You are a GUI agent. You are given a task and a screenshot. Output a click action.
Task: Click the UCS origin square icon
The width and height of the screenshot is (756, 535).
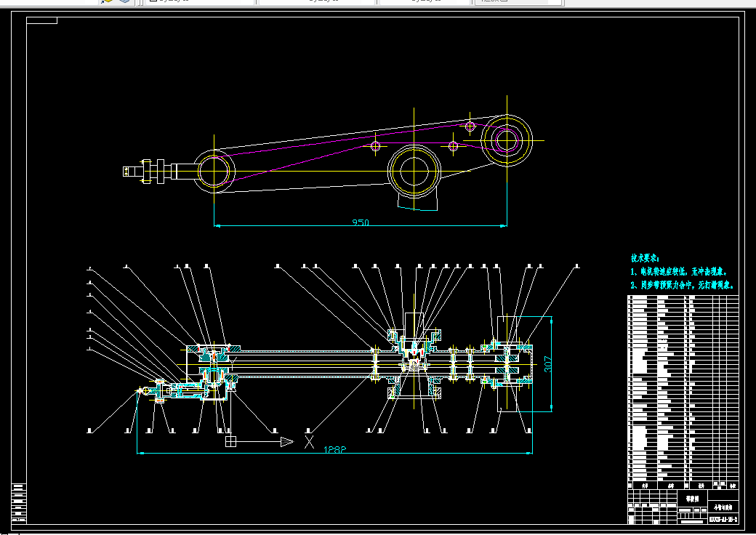(x=231, y=441)
